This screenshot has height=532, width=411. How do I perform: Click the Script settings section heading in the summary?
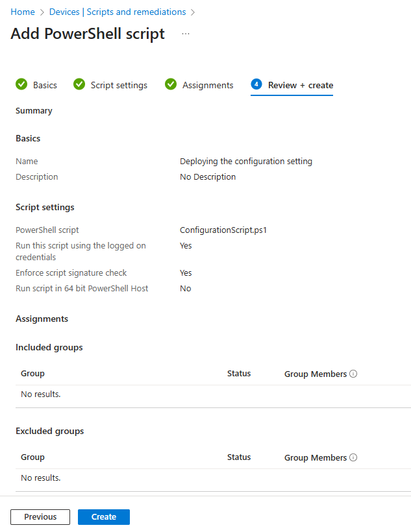[45, 208]
